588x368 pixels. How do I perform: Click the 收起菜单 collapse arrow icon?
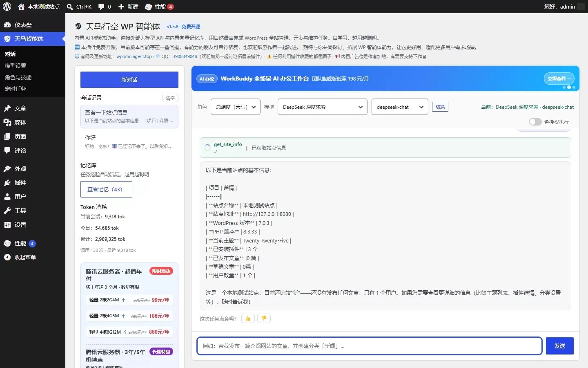click(7, 257)
